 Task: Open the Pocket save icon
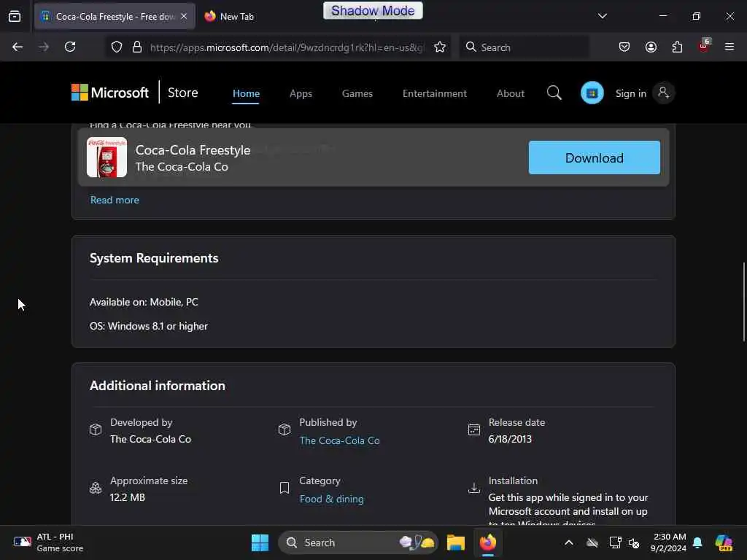tap(624, 47)
